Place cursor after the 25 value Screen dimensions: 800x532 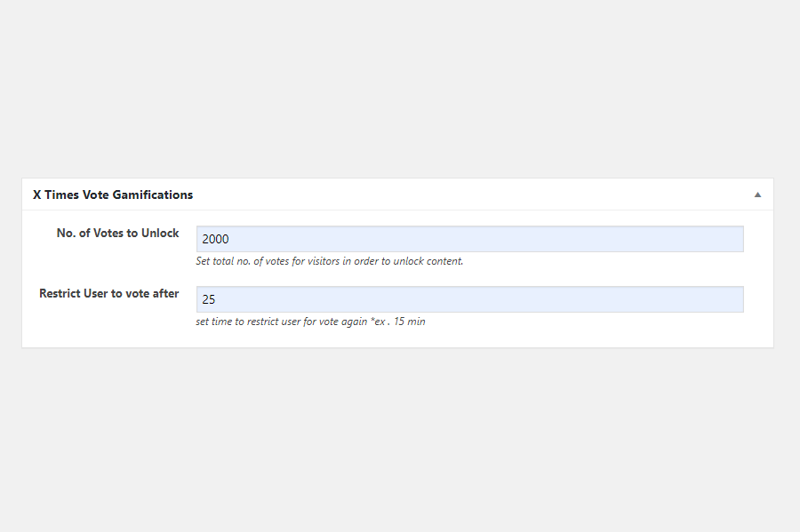(216, 299)
